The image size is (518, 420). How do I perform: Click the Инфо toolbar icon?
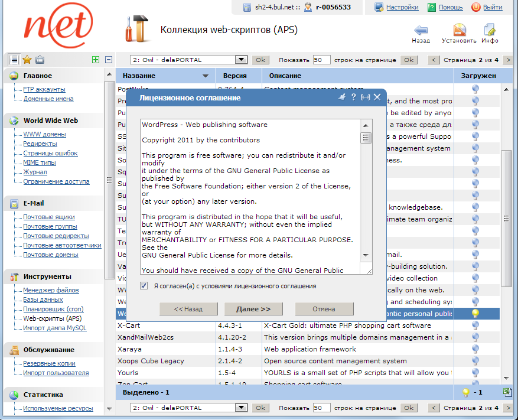tap(490, 31)
